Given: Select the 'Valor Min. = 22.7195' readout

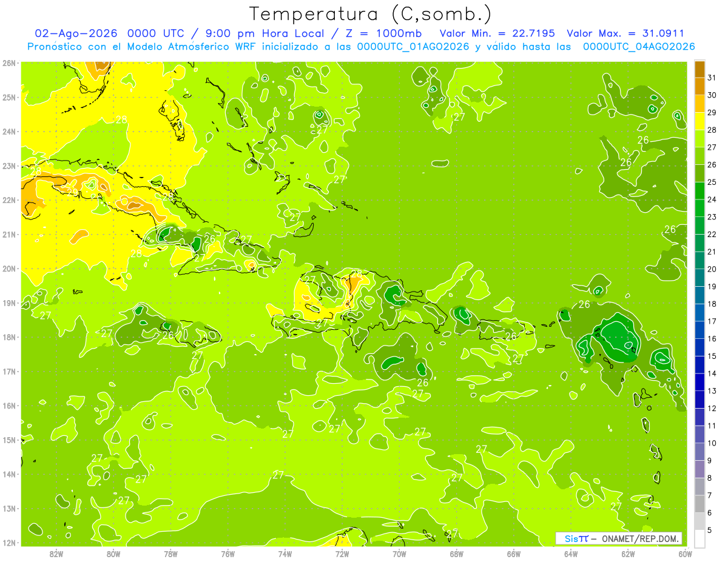Looking at the screenshot, I should click(497, 33).
